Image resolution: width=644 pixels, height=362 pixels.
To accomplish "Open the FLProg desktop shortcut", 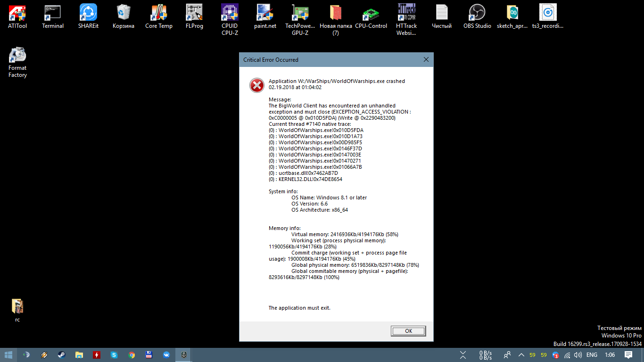I will (194, 16).
